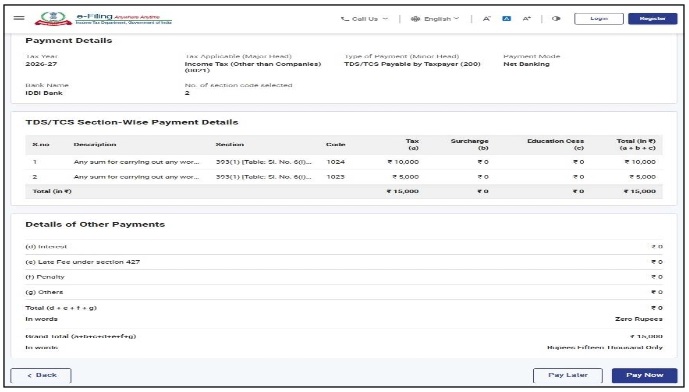689x392 pixels.
Task: Toggle high contrast mode
Action: click(x=556, y=19)
